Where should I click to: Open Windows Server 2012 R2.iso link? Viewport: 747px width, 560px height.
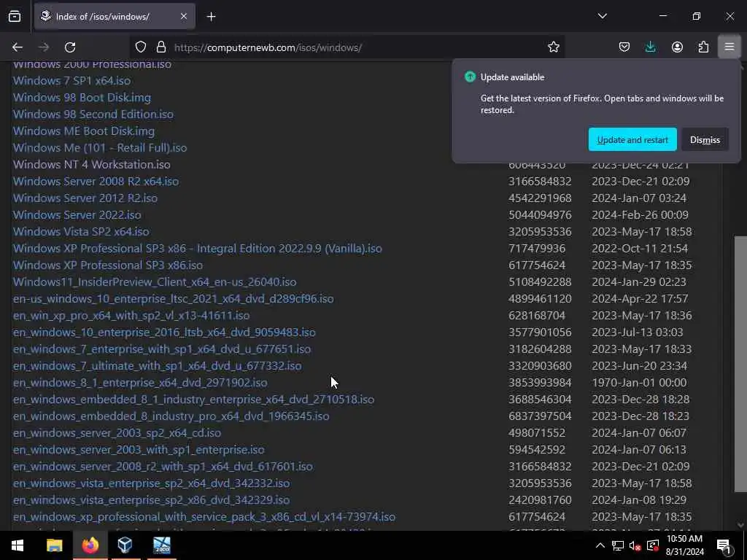(85, 198)
